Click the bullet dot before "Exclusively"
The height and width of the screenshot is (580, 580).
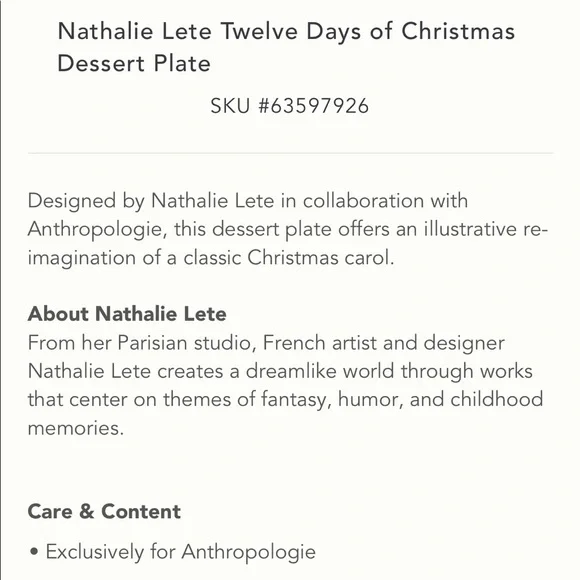tap(34, 552)
